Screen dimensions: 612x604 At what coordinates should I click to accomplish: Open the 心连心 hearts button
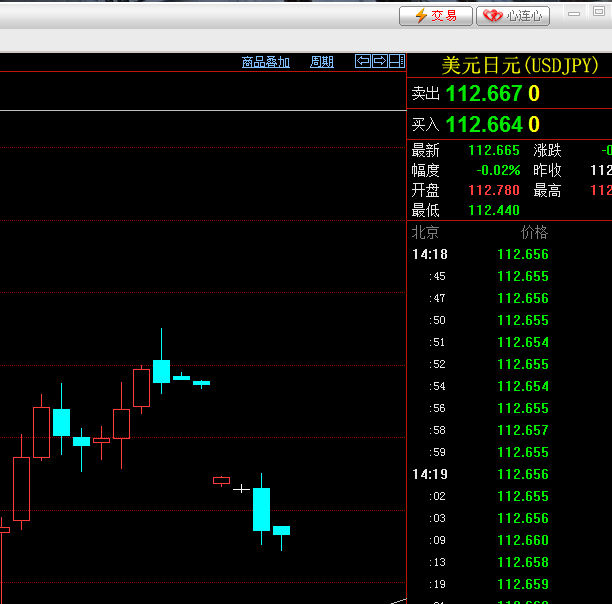[x=514, y=15]
